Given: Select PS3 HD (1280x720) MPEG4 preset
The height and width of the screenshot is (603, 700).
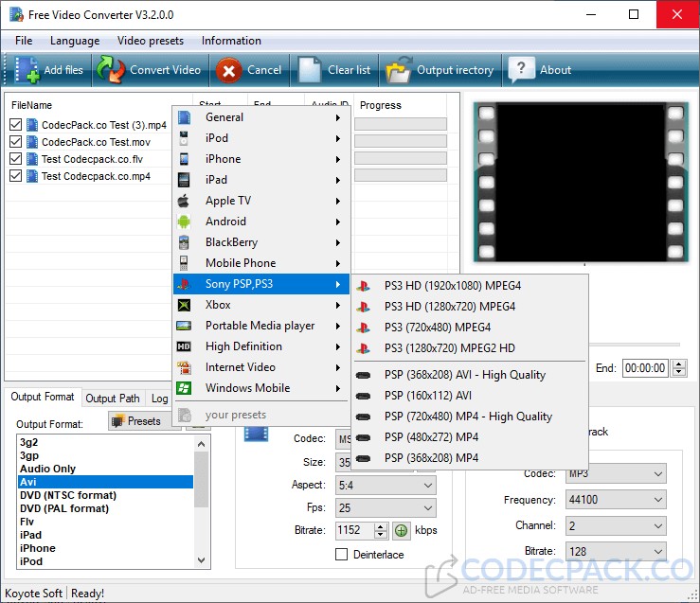Looking at the screenshot, I should click(470, 307).
